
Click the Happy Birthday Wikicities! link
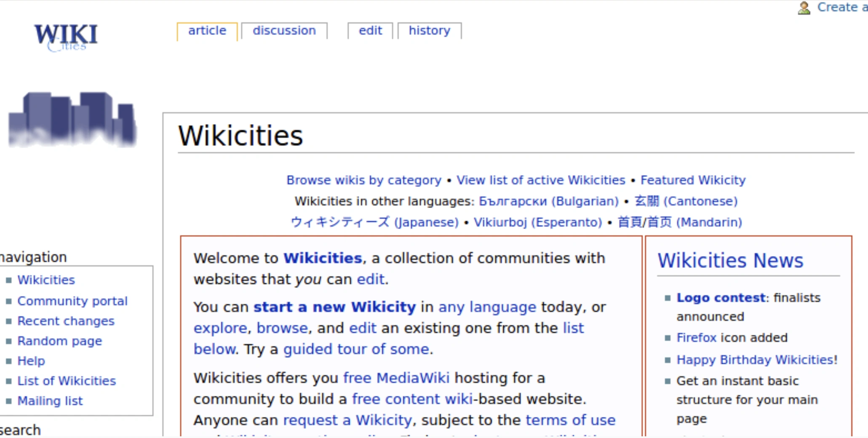click(756, 360)
